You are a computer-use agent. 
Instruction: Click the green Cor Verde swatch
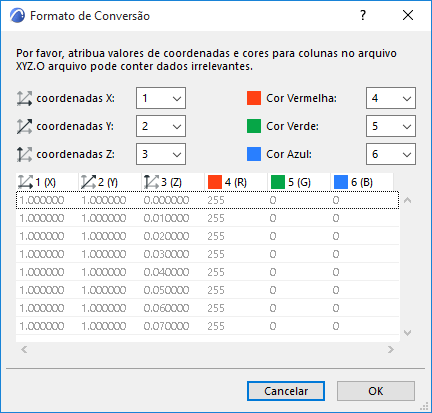click(x=254, y=126)
